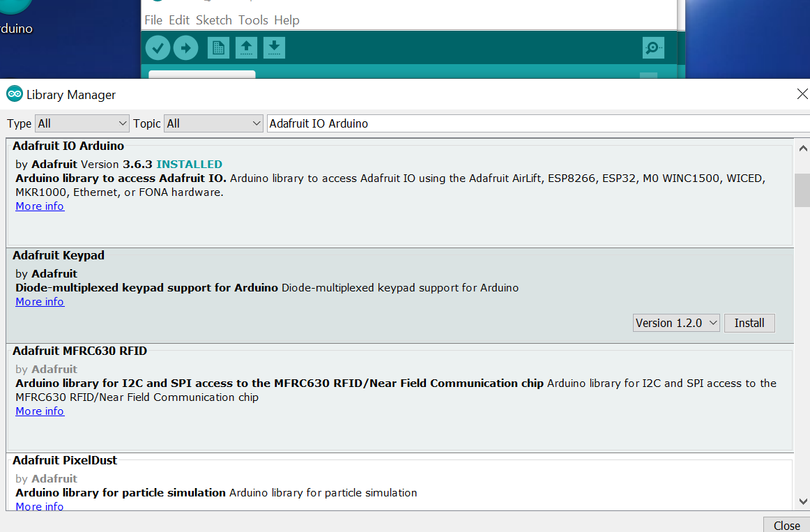Click the Verify sketch checkmark icon
The width and height of the screenshot is (810, 532).
click(x=158, y=47)
